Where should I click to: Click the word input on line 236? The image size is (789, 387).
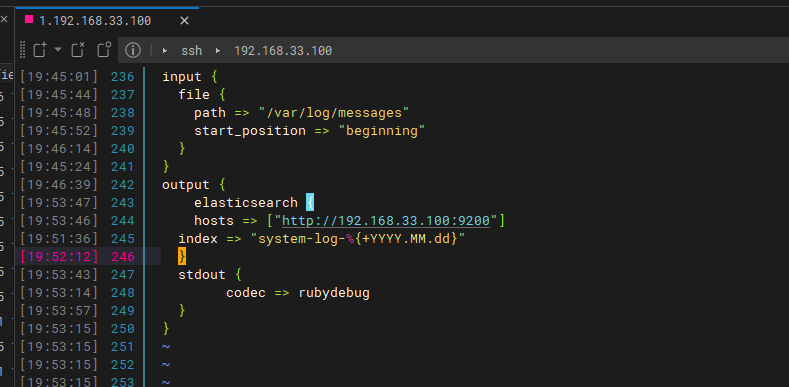click(x=182, y=77)
